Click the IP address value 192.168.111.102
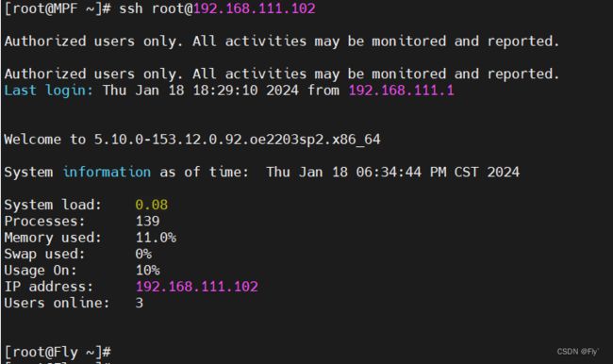Screen dimensions: 613x364 (x=197, y=287)
